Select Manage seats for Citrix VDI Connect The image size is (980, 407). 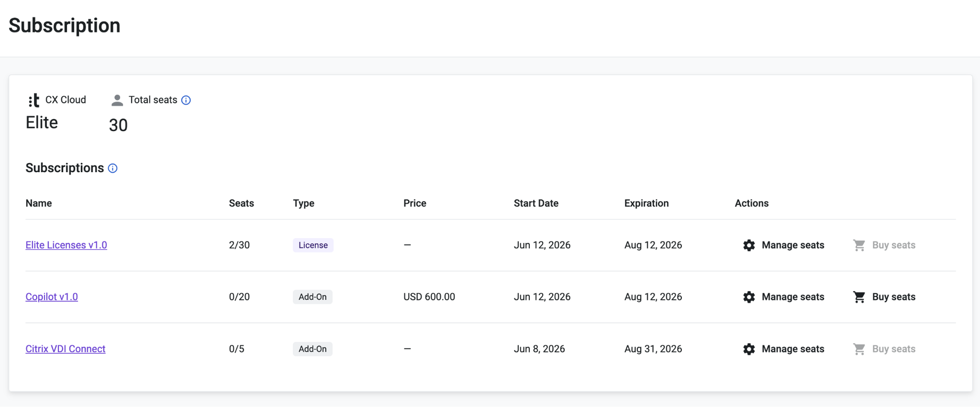point(783,349)
